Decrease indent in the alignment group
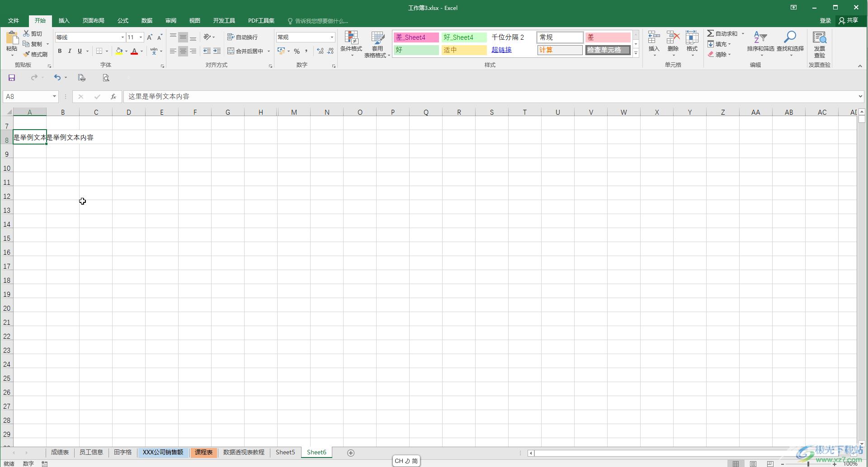868x467 pixels. [x=207, y=51]
